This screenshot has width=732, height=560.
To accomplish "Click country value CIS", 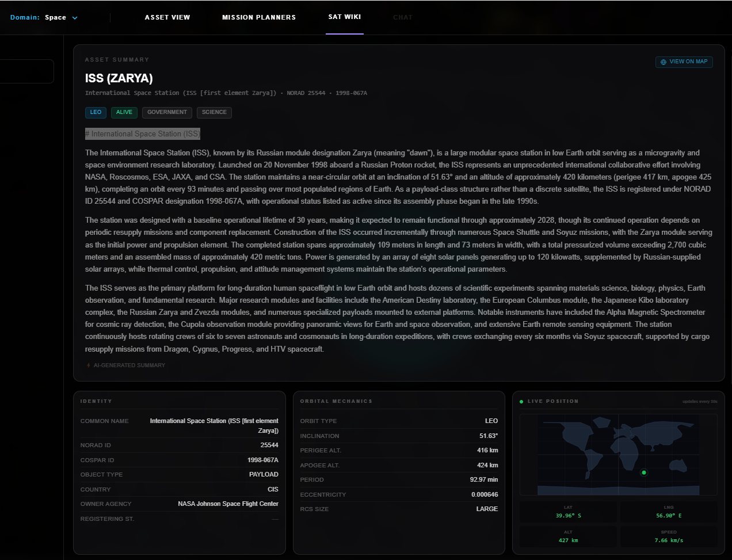I will point(273,489).
